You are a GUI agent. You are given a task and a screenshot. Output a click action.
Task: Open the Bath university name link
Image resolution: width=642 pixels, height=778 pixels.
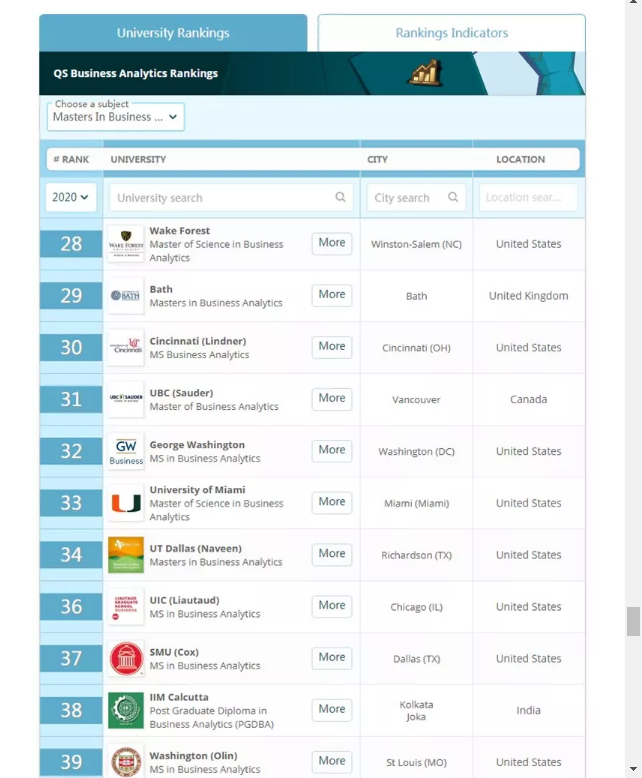(161, 289)
